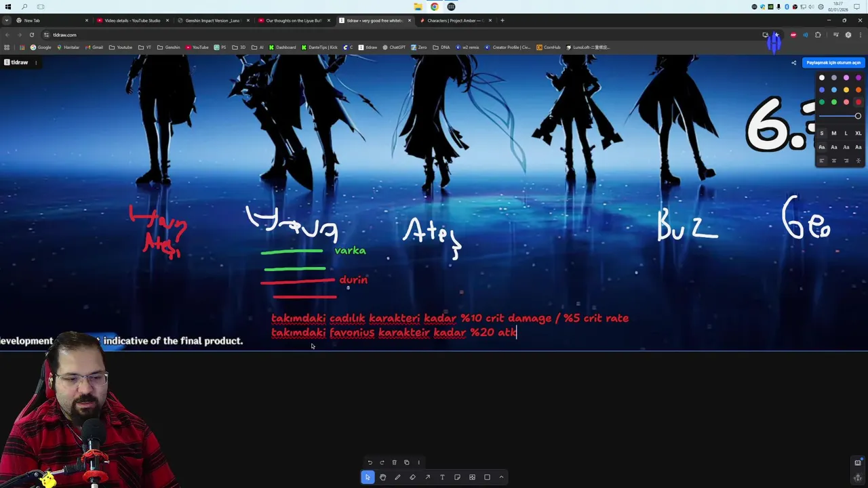
Task: Select the Eraser tool
Action: coord(412,477)
